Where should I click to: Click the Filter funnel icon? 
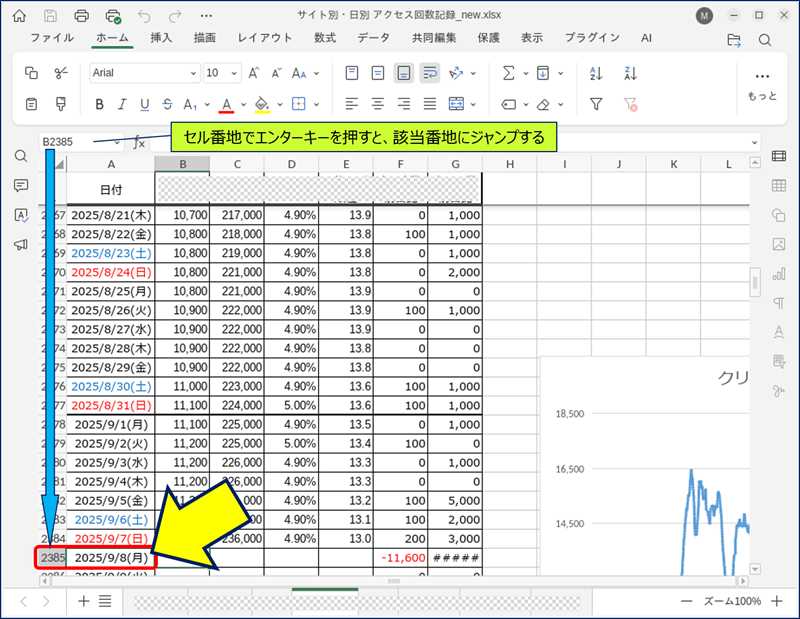pyautogui.click(x=597, y=104)
